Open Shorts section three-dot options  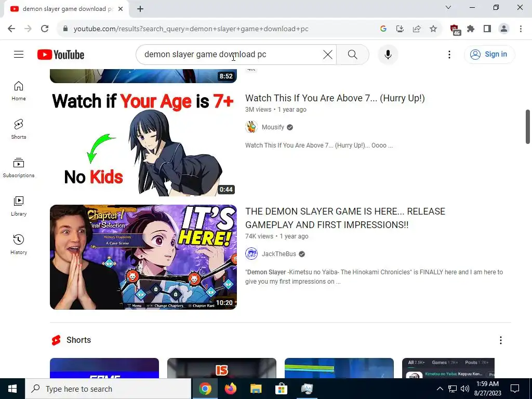pos(500,340)
